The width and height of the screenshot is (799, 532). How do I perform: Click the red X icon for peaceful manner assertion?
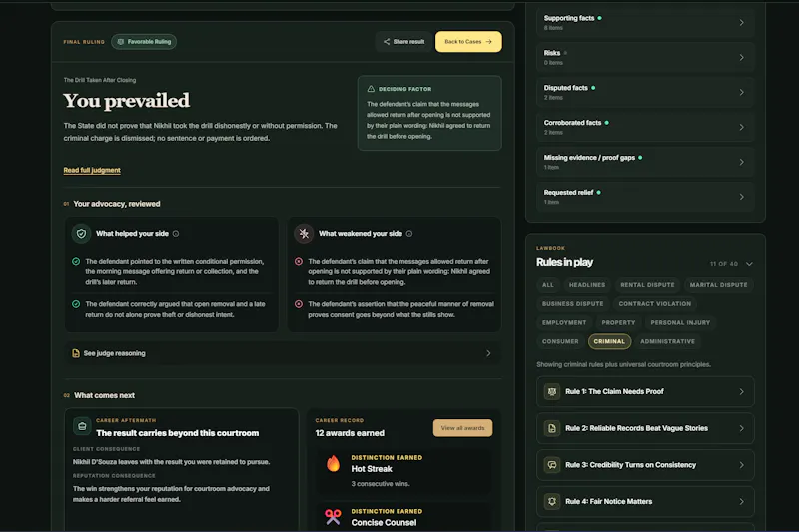(299, 303)
